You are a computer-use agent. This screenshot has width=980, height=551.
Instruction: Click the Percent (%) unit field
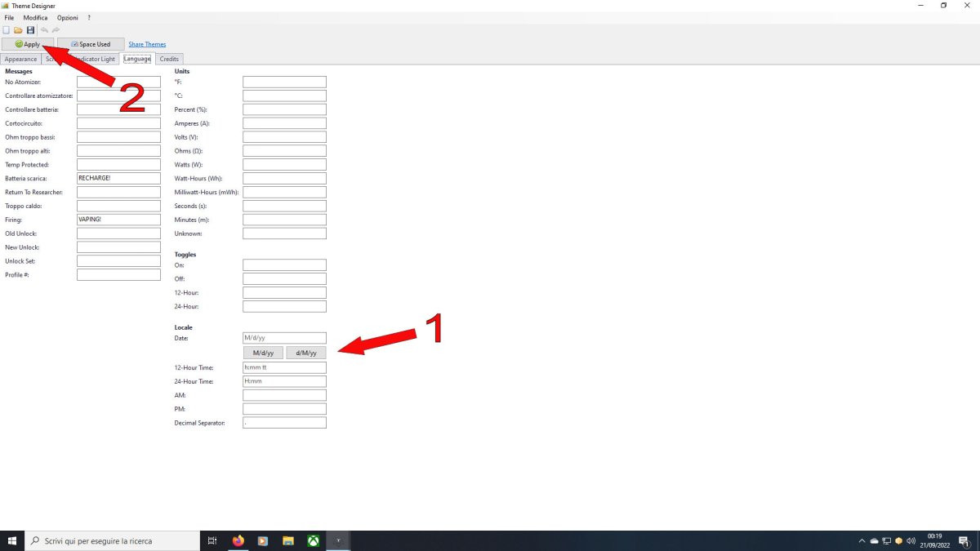[x=284, y=109]
